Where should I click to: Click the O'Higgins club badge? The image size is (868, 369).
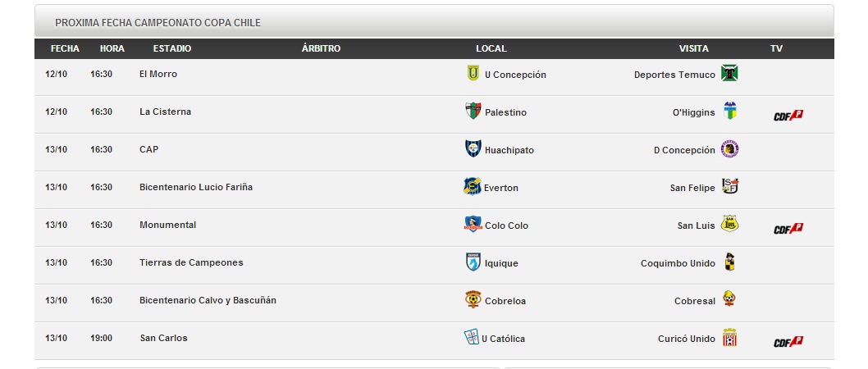pyautogui.click(x=729, y=111)
